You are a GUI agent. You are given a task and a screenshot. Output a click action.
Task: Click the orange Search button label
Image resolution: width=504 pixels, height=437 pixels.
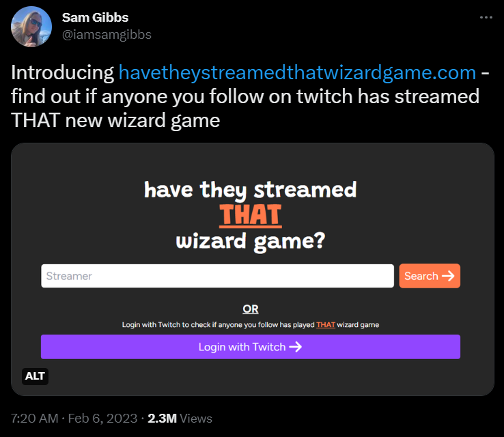tap(421, 276)
